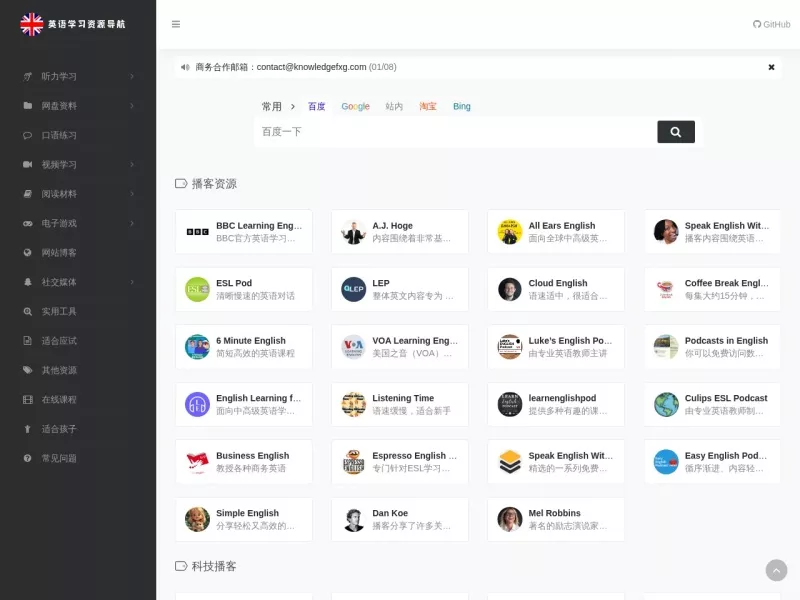The width and height of the screenshot is (800, 600).
Task: Focus the 百度一下 search input
Action: click(455, 132)
